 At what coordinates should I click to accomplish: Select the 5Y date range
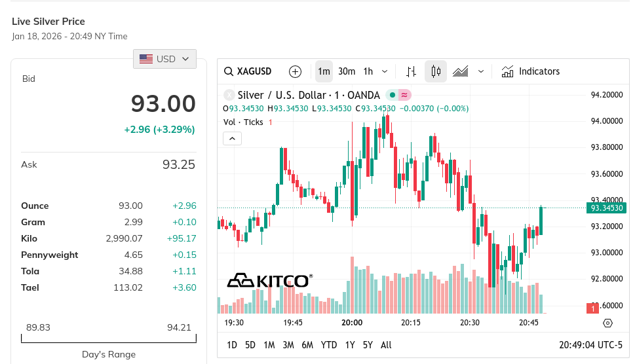[368, 345]
